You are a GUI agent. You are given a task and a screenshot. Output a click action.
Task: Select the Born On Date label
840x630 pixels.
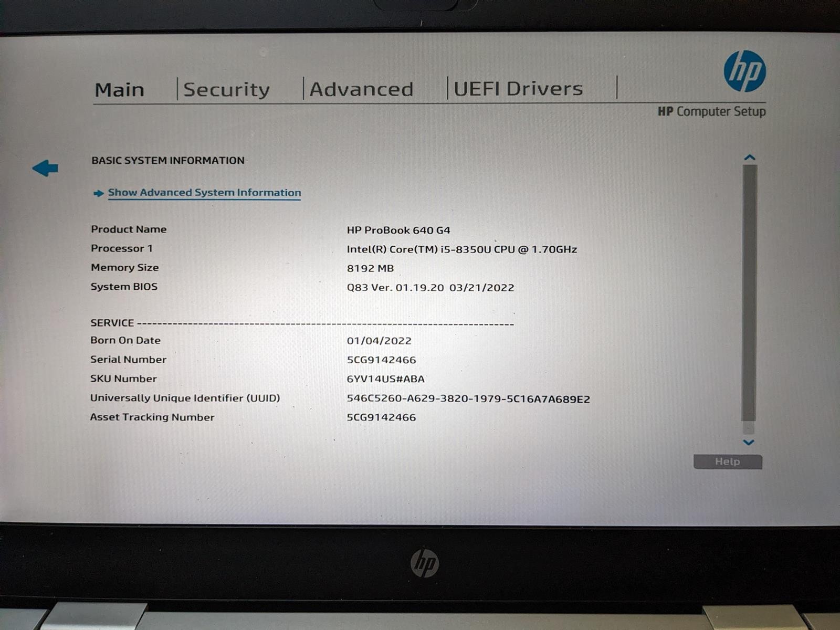[125, 340]
